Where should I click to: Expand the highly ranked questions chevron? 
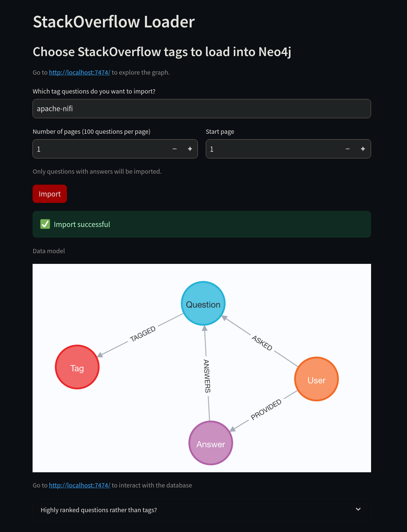(358, 509)
